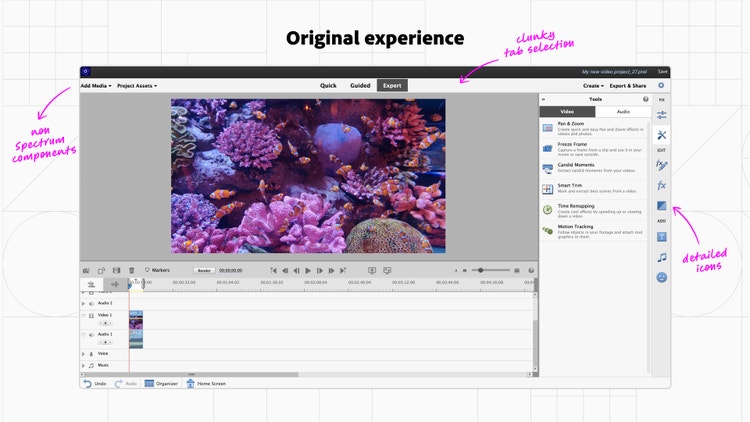Collapse the Audio 1 track

pos(83,334)
